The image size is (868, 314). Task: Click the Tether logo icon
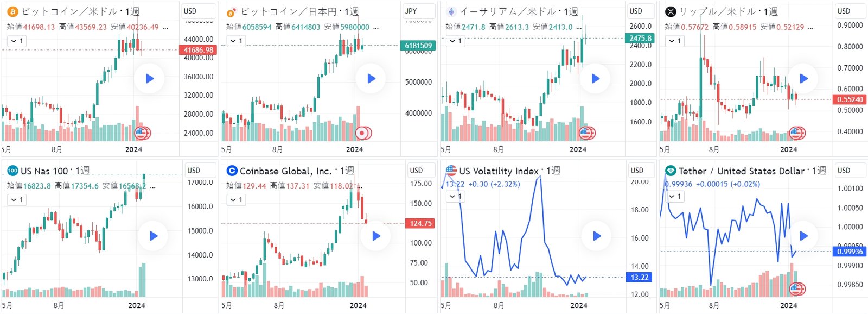coord(671,171)
